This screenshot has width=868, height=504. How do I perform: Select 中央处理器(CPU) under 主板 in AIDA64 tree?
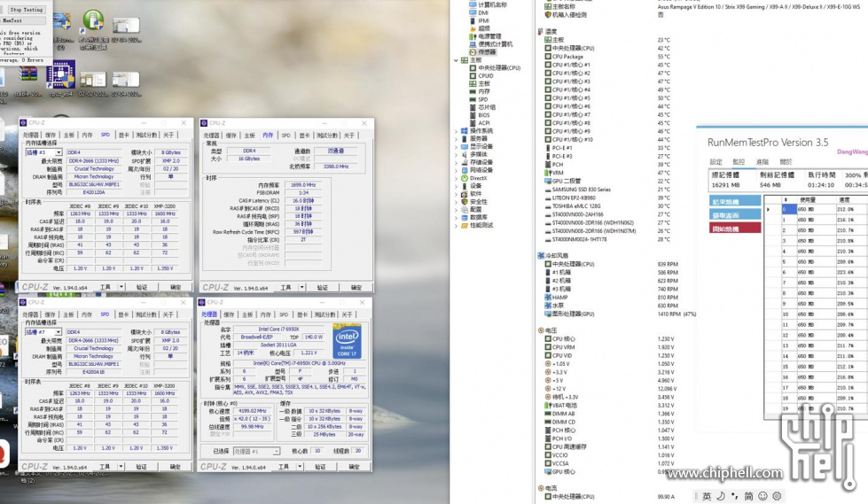[495, 68]
